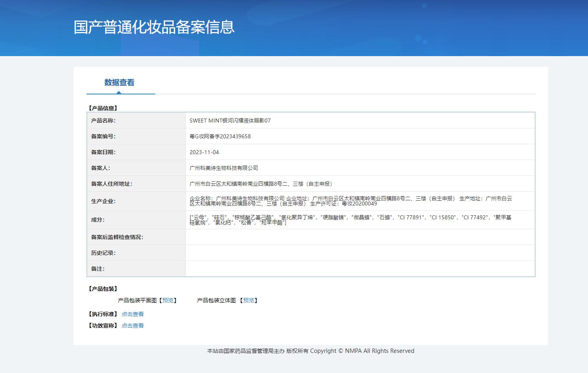
Task: Select product name SWEET MINT银河闪耀液体眼影07
Action: coord(230,121)
